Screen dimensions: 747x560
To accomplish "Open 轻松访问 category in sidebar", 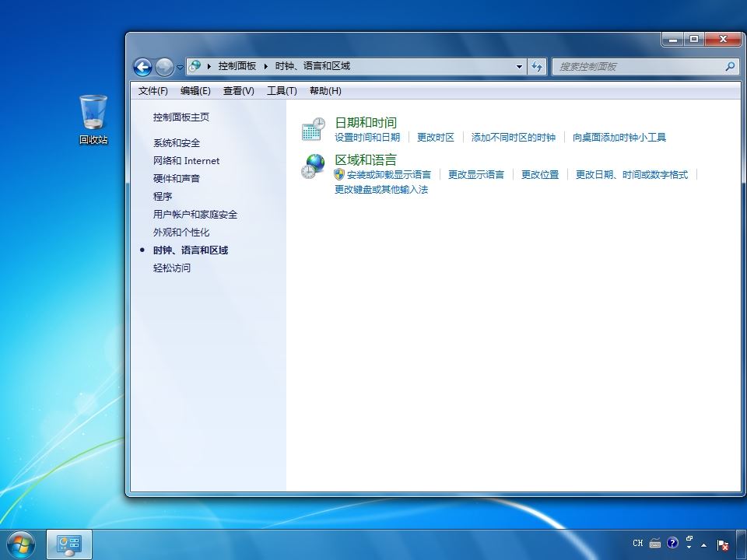I will tap(171, 268).
